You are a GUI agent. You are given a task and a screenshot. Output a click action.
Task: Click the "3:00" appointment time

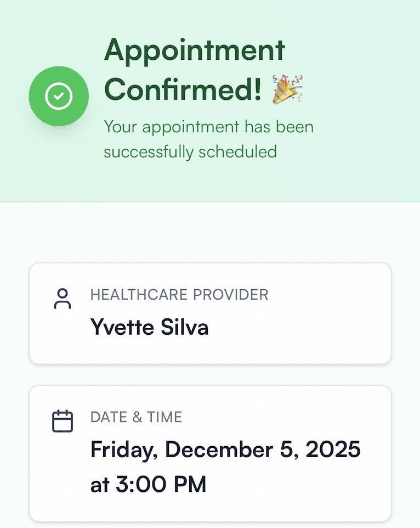pos(141,484)
